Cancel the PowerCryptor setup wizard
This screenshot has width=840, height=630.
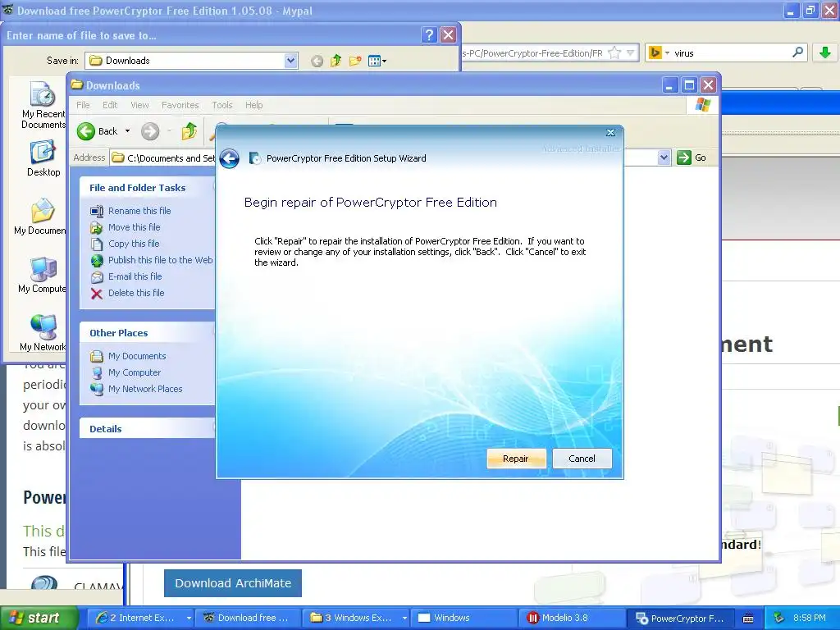point(582,459)
